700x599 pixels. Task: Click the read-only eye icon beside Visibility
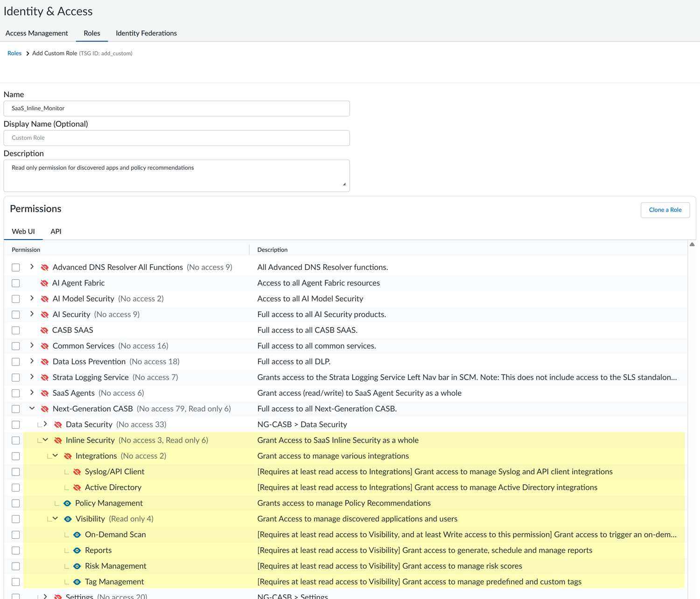click(68, 519)
